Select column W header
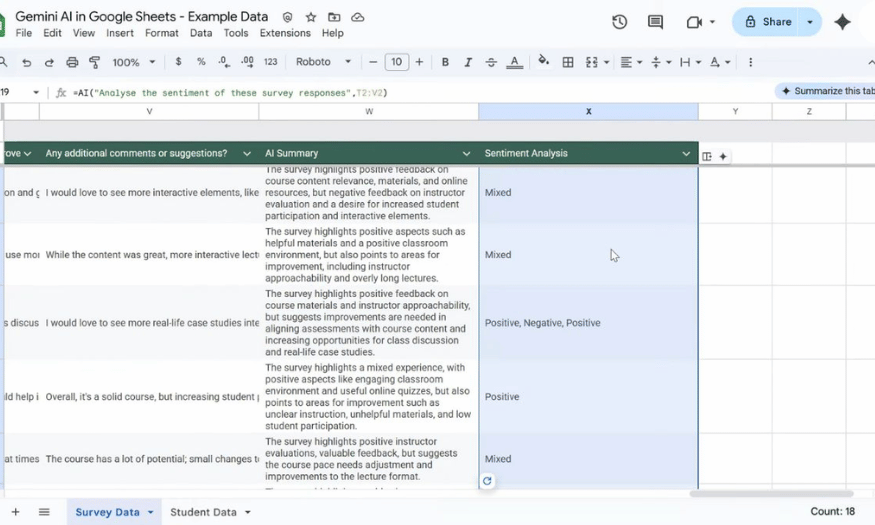The width and height of the screenshot is (875, 525). pyautogui.click(x=369, y=112)
